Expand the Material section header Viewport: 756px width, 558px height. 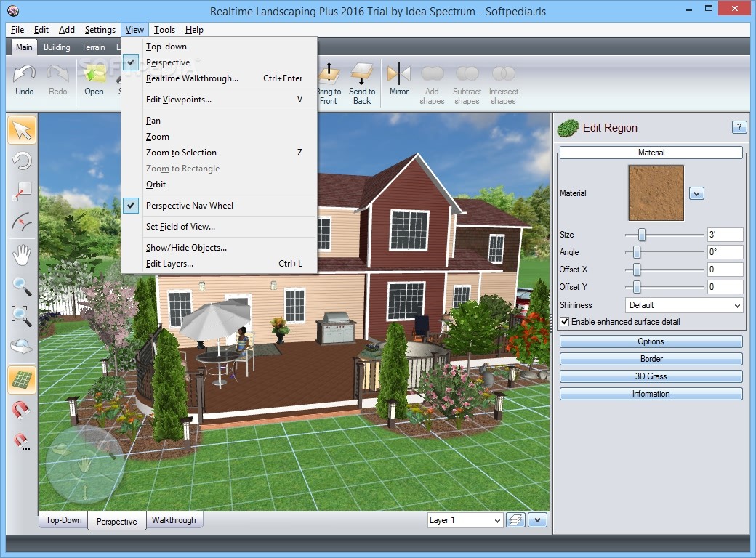point(651,153)
